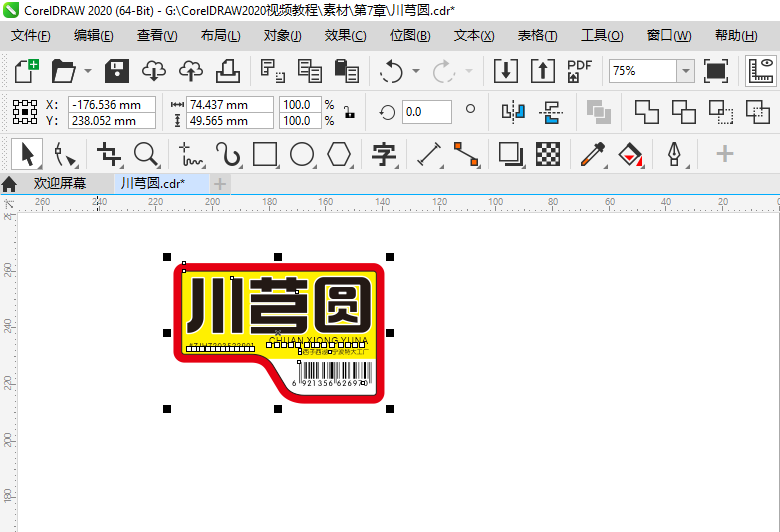The width and height of the screenshot is (780, 532).
Task: Select the Interactive fill tool
Action: pyautogui.click(x=630, y=154)
